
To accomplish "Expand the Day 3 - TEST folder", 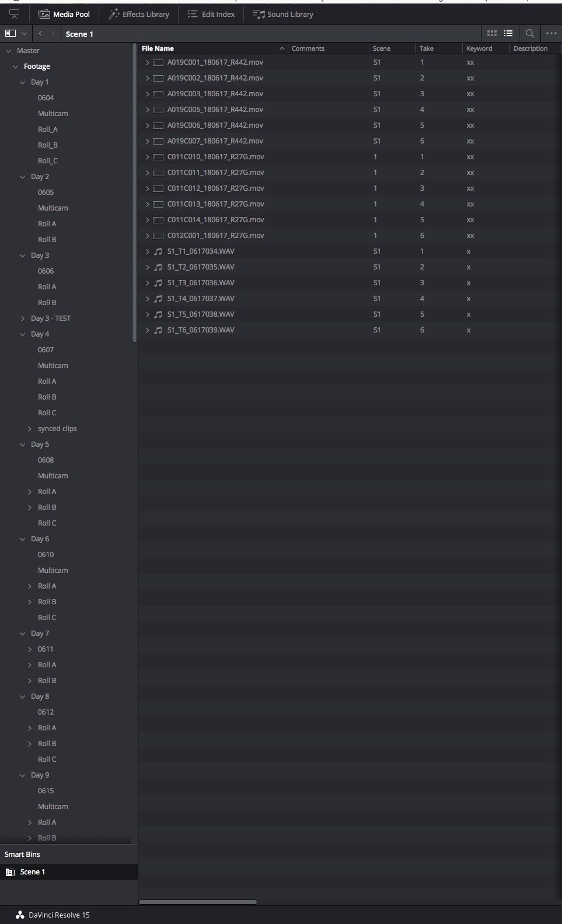I will [23, 318].
